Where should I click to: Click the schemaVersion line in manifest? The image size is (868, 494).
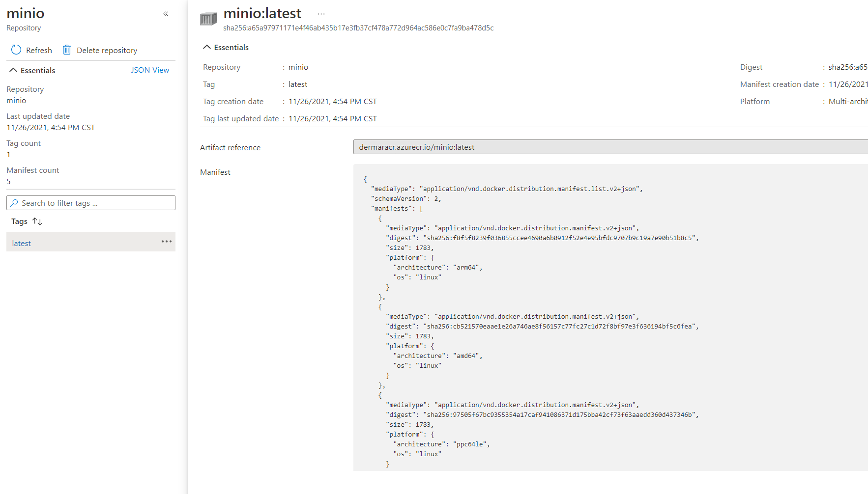coord(406,199)
